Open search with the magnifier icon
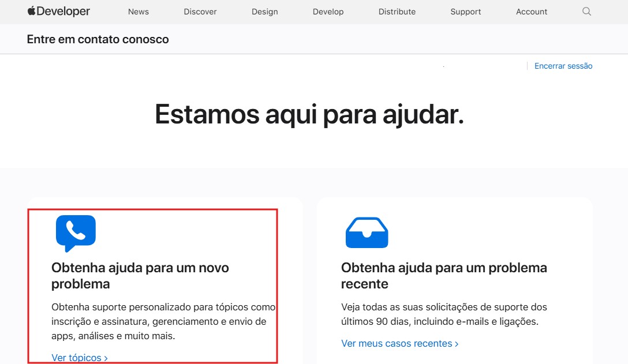 click(586, 12)
